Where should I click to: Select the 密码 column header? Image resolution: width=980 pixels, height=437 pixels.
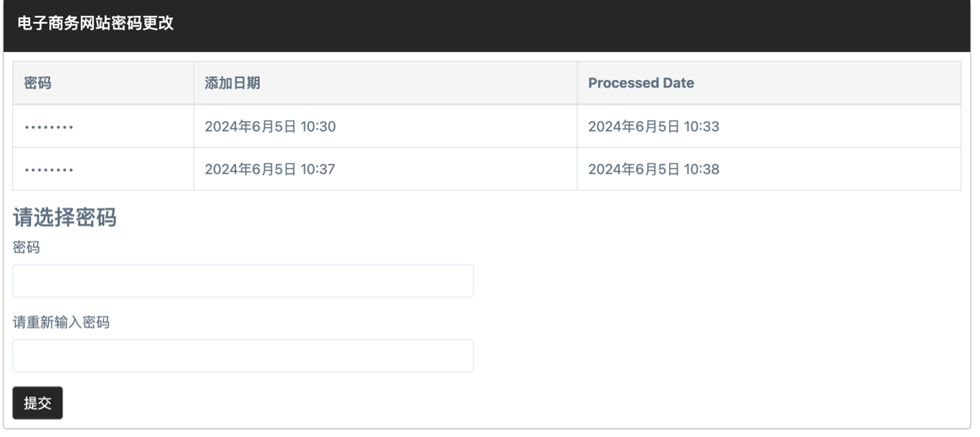(x=38, y=83)
